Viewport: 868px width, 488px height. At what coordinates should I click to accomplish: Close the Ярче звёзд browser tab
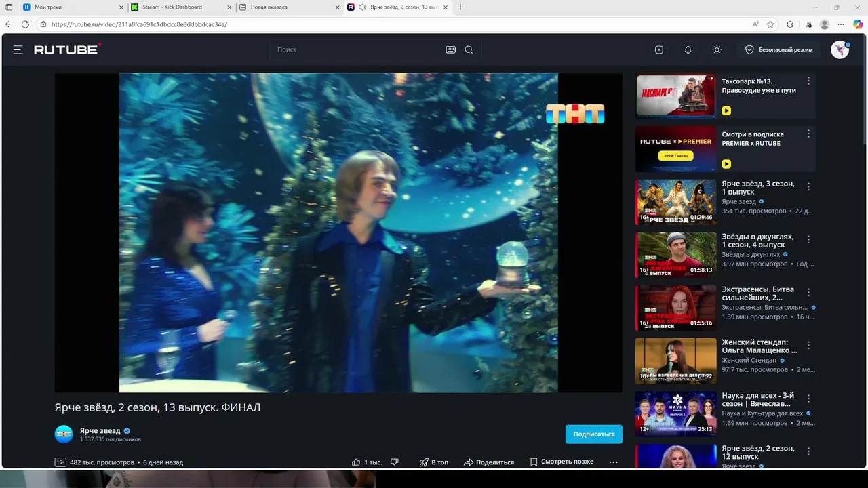[446, 7]
